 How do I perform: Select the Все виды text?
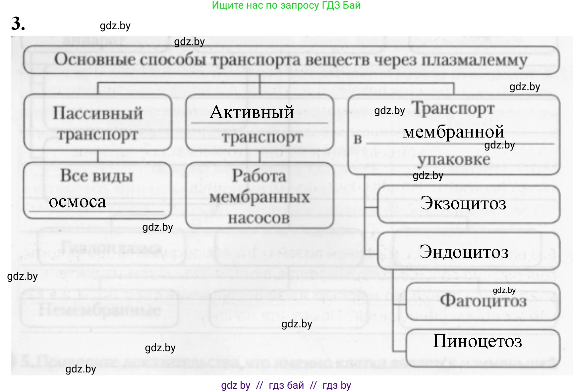pyautogui.click(x=97, y=176)
